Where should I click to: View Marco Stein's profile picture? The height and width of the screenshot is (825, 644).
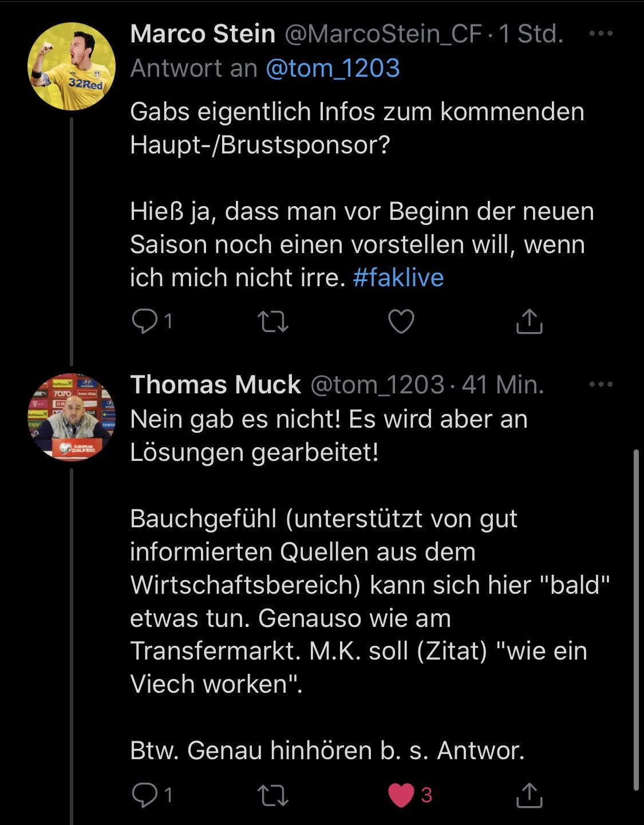coord(72,66)
